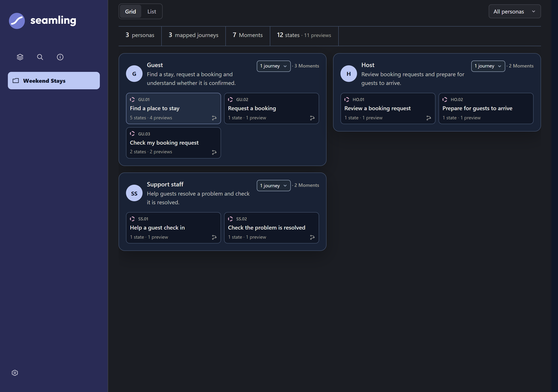The width and height of the screenshot is (558, 392).
Task: Click the flow icon on Find a place to stay
Action: [214, 118]
